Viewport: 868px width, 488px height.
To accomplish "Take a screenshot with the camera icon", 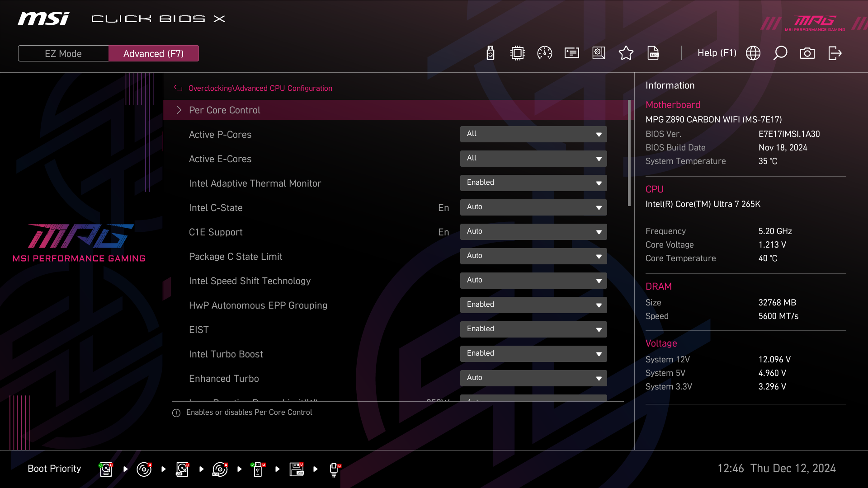I will tap(807, 53).
